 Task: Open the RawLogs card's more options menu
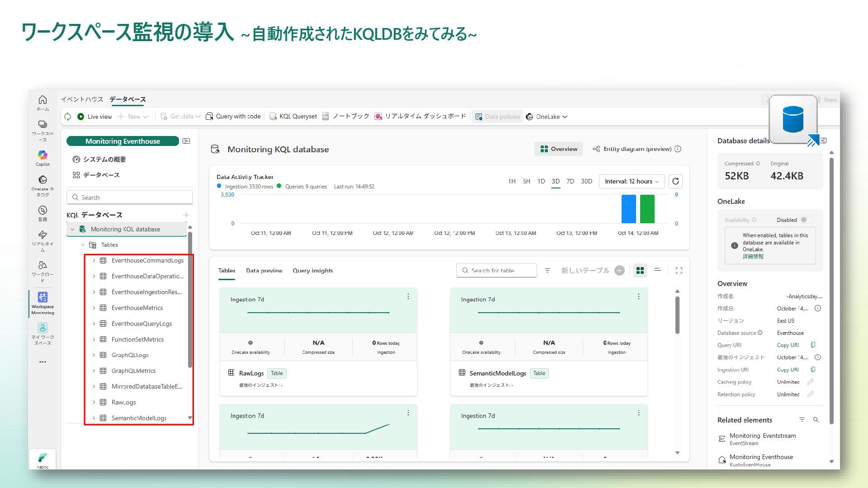click(x=408, y=296)
